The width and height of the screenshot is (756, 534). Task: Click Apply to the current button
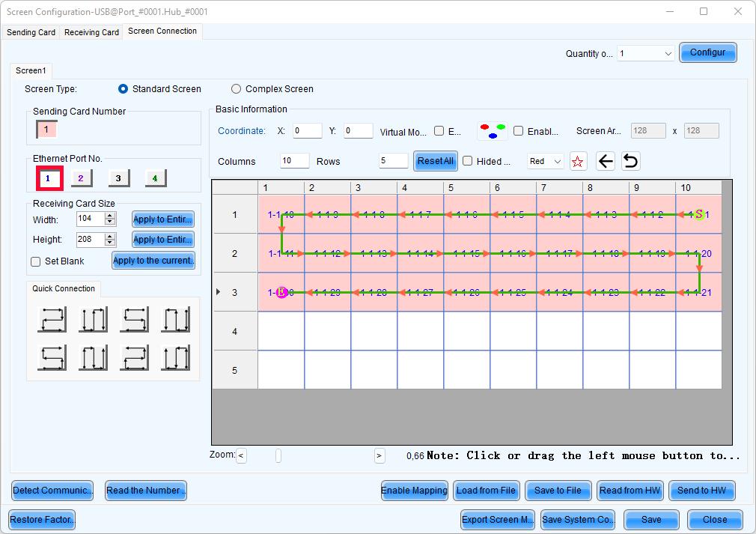coord(153,261)
